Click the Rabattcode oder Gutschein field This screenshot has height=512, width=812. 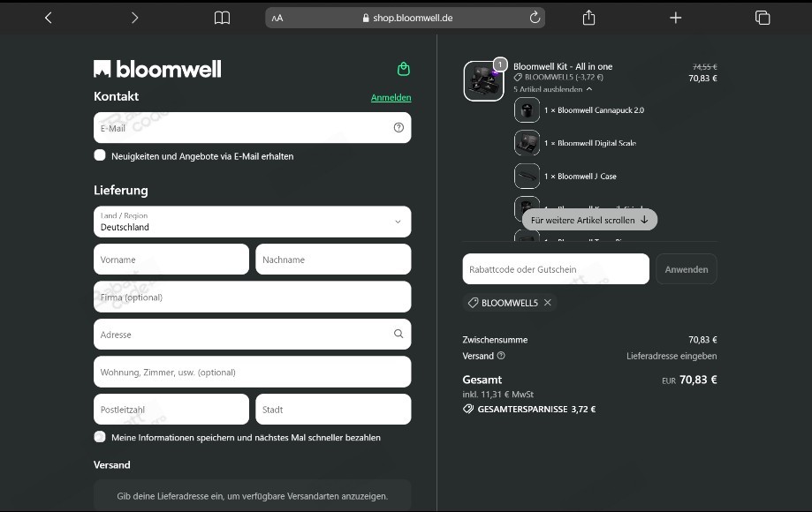point(556,269)
